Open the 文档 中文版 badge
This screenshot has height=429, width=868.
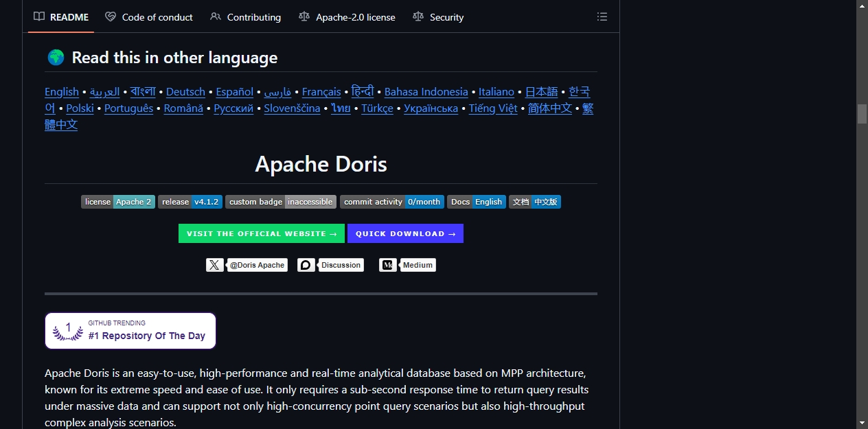(535, 202)
